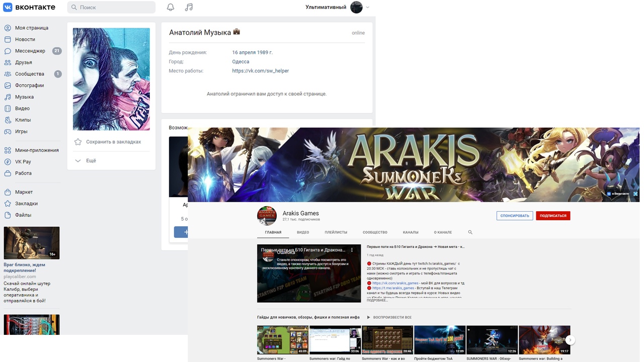Open the notifications bell icon
This screenshot has width=644, height=362.
(x=171, y=7)
